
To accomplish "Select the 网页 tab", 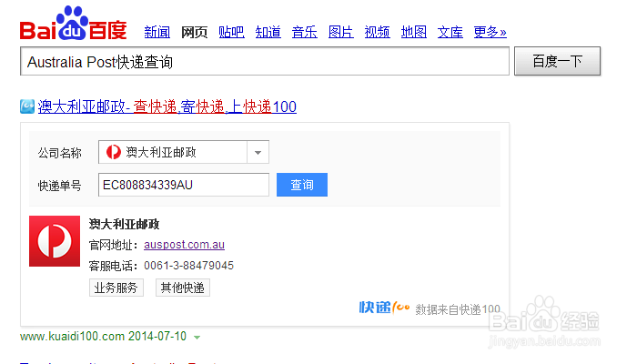I will click(x=194, y=32).
